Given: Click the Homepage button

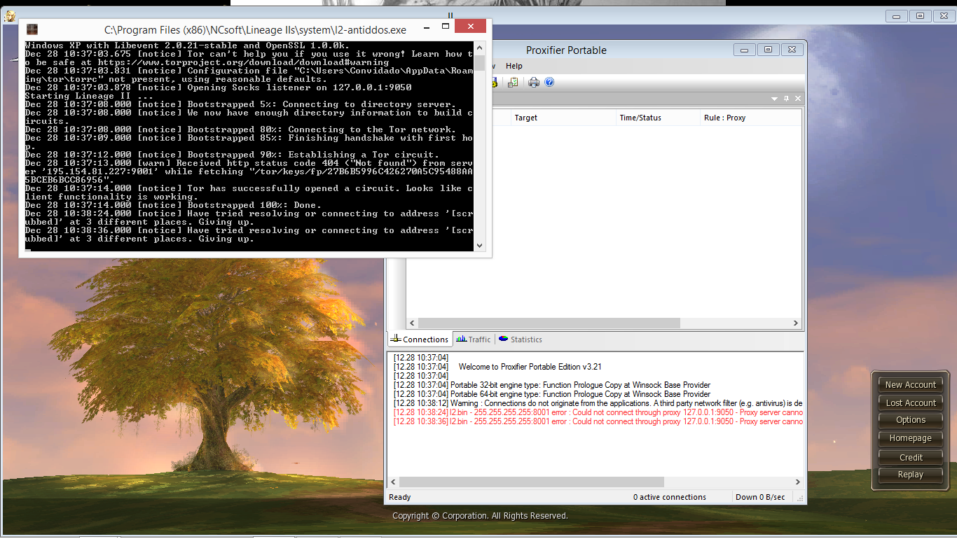Looking at the screenshot, I should [x=910, y=438].
